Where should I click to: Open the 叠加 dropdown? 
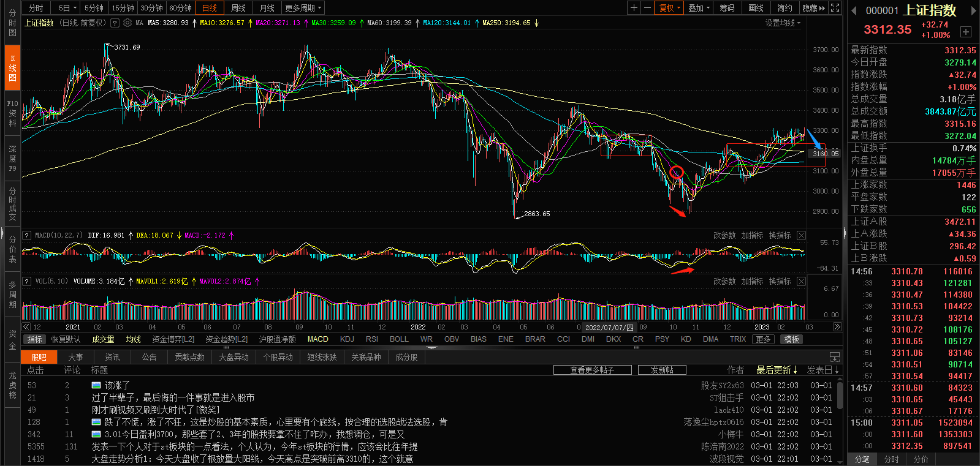coord(699,8)
